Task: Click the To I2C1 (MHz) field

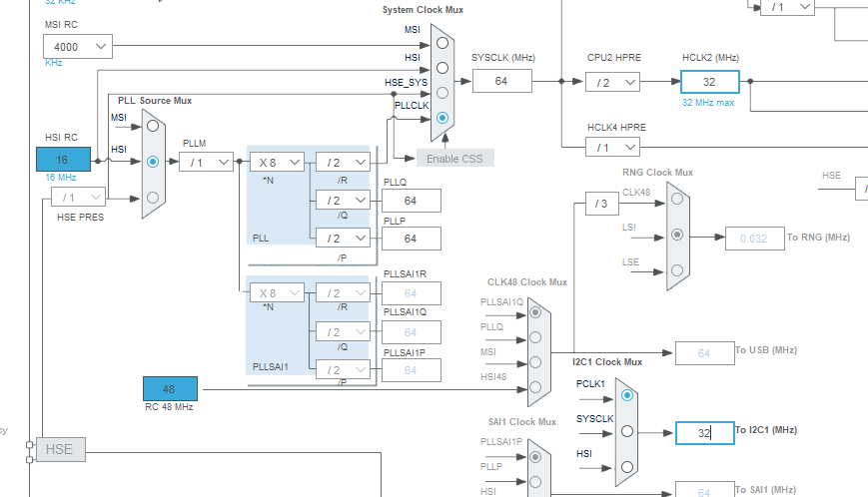Action: pos(705,433)
